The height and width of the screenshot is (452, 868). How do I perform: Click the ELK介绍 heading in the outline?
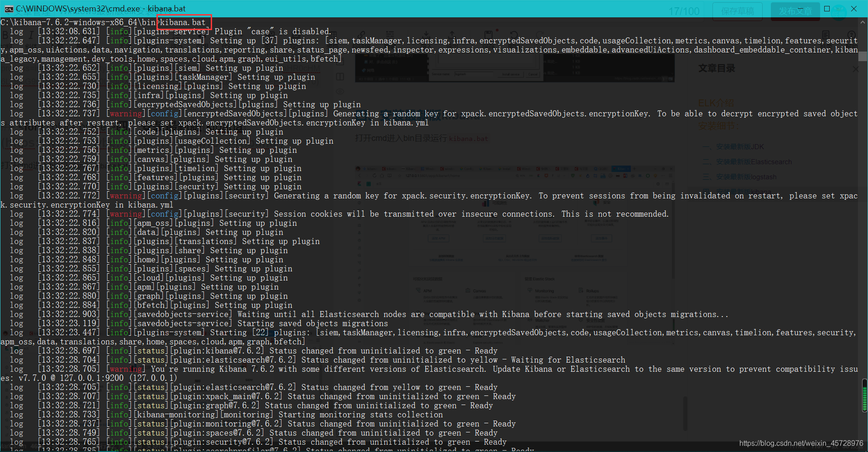pos(716,103)
